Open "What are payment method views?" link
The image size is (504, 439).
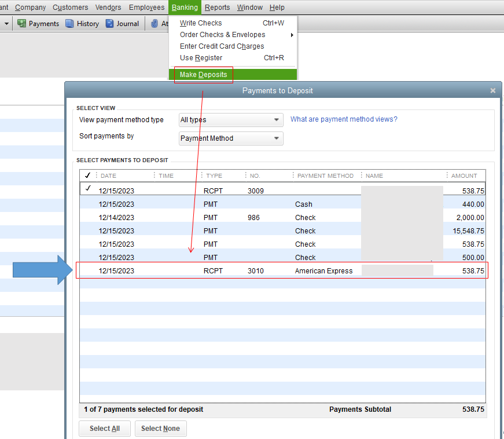[344, 119]
